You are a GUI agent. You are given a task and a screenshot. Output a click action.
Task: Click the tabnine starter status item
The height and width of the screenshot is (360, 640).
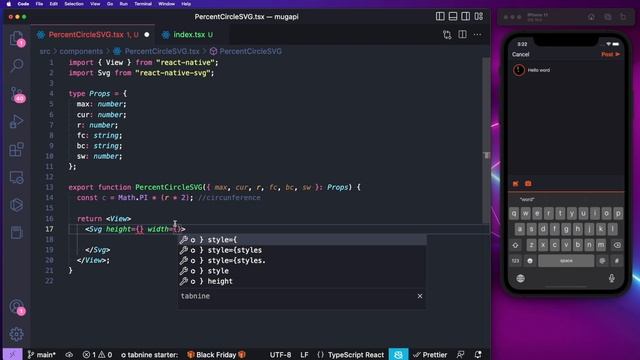(149, 355)
